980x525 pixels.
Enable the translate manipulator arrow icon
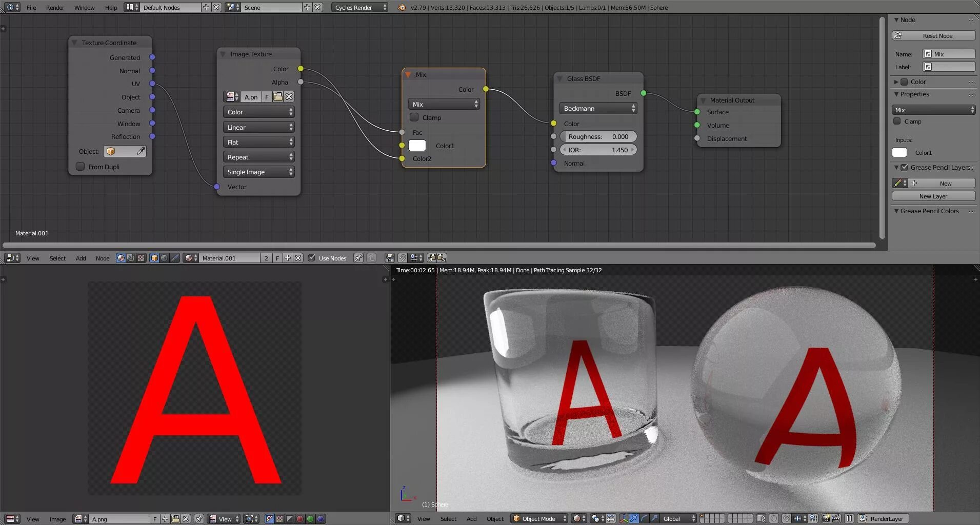coord(634,518)
